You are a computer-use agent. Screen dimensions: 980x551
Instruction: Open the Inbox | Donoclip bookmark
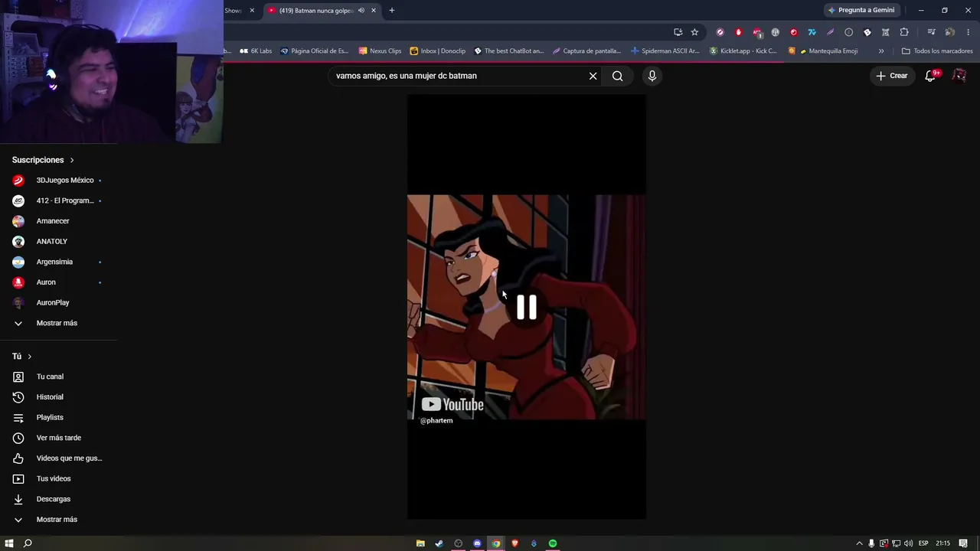437,51
